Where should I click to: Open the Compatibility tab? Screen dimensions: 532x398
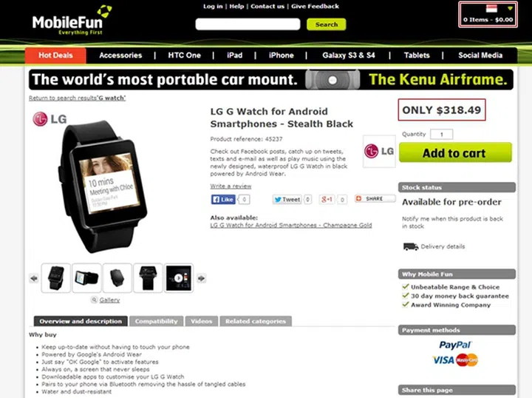(x=157, y=321)
